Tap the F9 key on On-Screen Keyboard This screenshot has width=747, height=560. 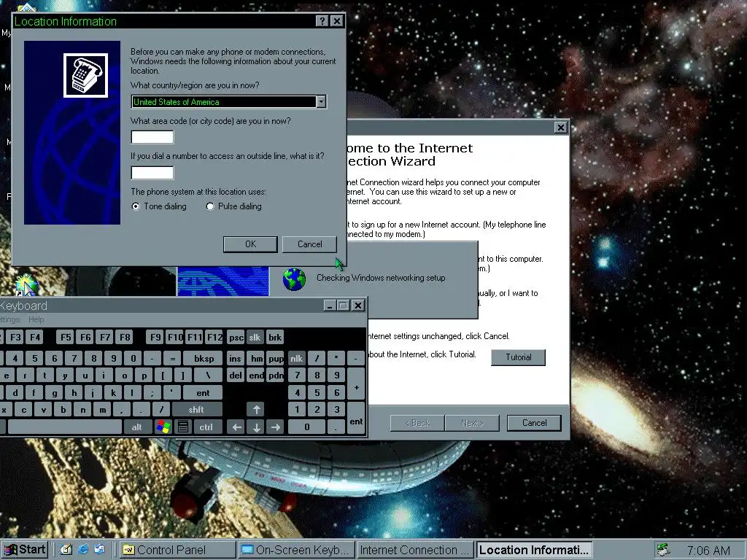[x=155, y=337]
